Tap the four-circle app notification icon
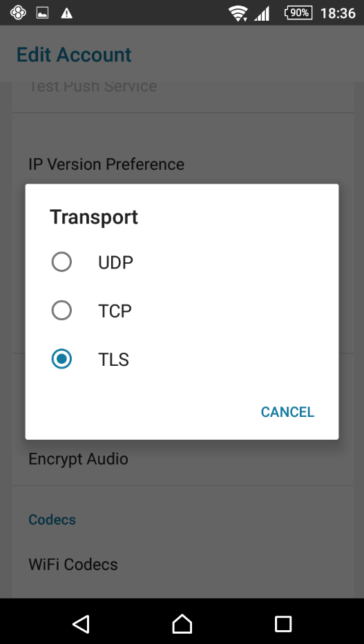This screenshot has height=644, width=364. tap(18, 12)
